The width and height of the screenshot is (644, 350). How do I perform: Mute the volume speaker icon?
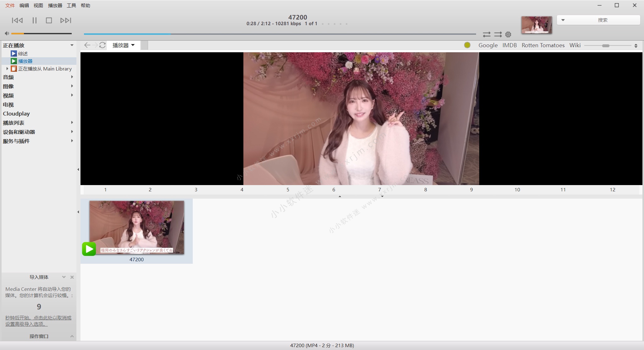7,33
